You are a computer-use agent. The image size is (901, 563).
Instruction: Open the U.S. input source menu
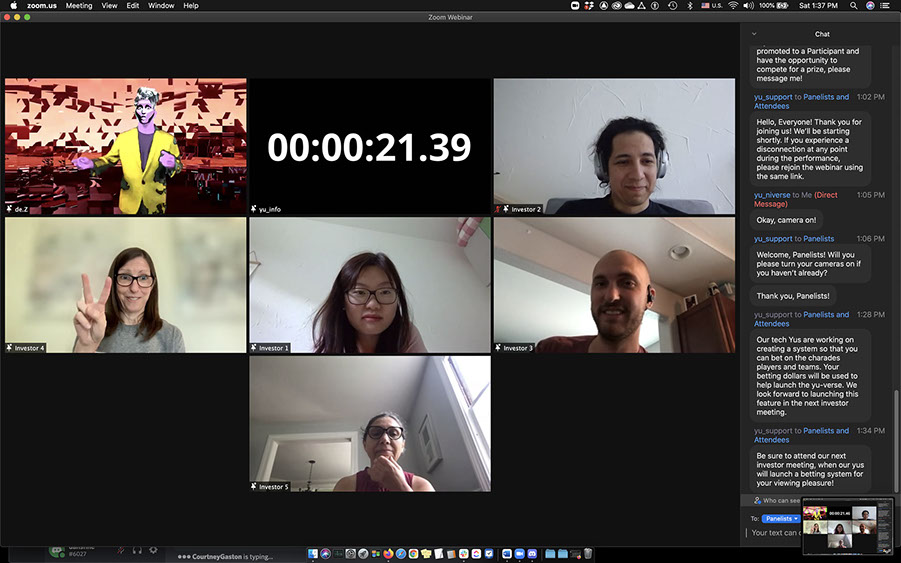[x=710, y=6]
